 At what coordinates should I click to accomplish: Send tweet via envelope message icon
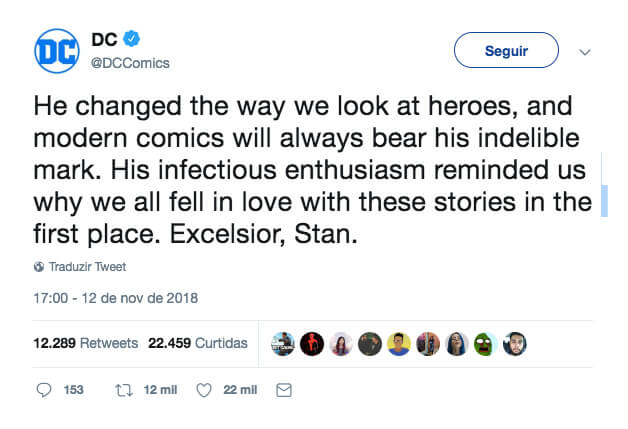(283, 389)
